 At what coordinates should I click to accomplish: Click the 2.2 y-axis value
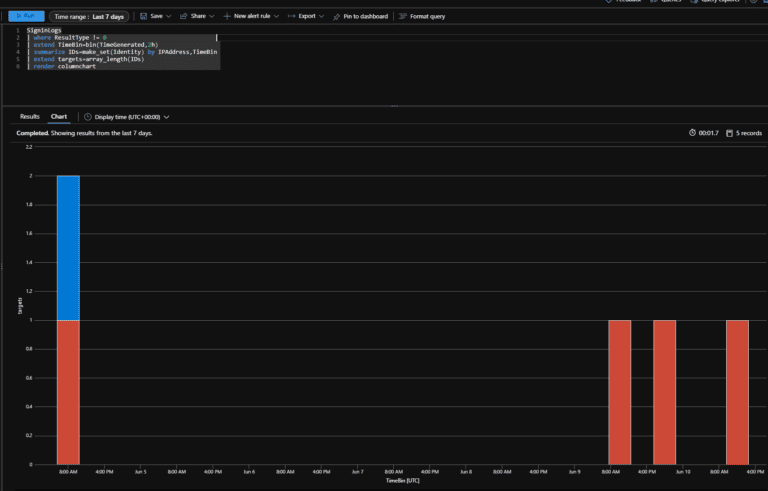(x=29, y=147)
